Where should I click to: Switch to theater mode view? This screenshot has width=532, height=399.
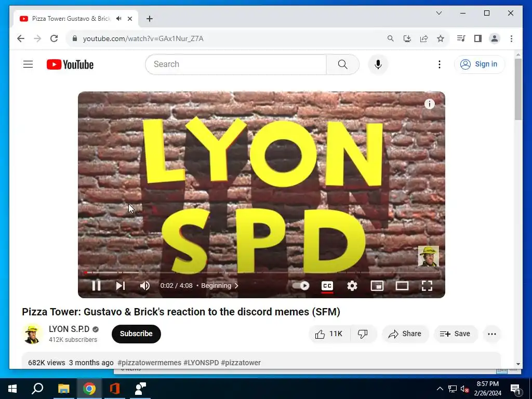coord(402,286)
